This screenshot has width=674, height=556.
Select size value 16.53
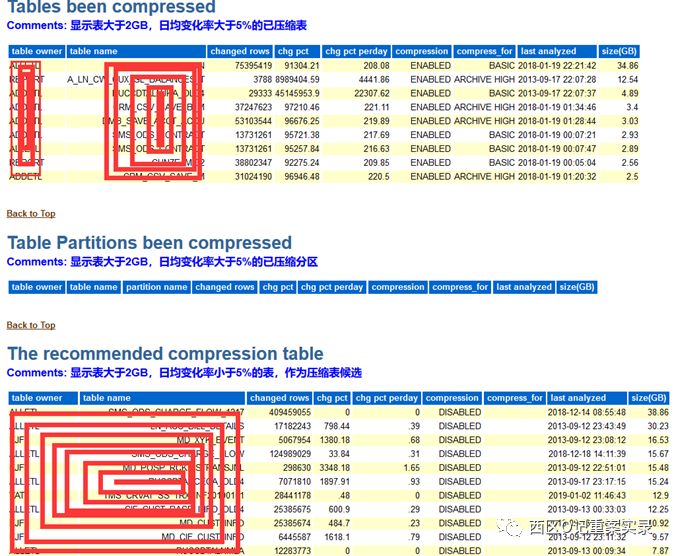point(658,440)
